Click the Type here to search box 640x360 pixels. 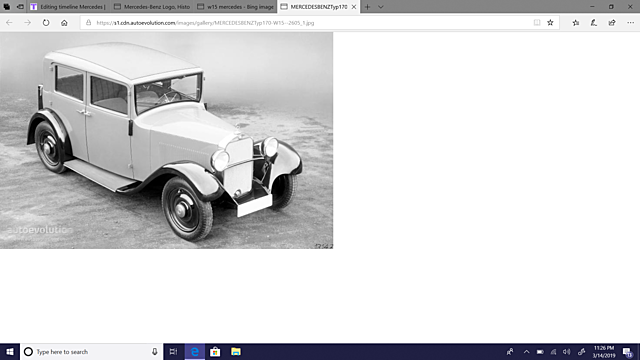[91, 352]
